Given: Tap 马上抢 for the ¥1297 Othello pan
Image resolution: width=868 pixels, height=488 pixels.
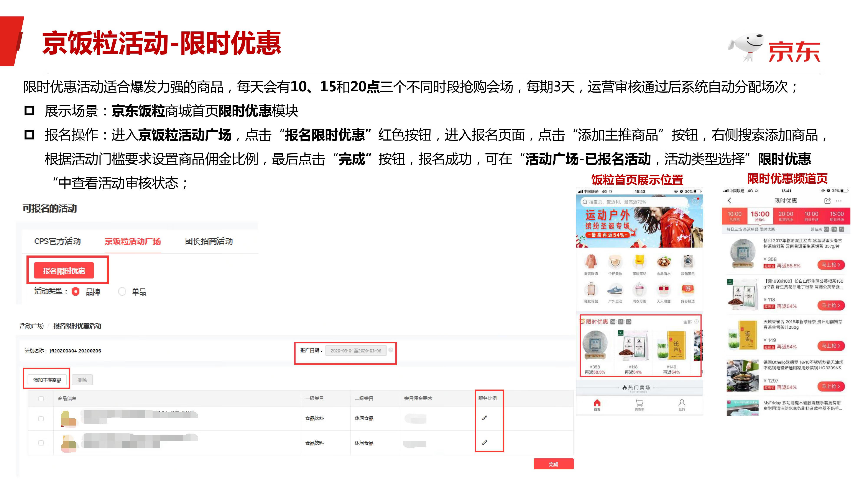Looking at the screenshot, I should point(831,386).
